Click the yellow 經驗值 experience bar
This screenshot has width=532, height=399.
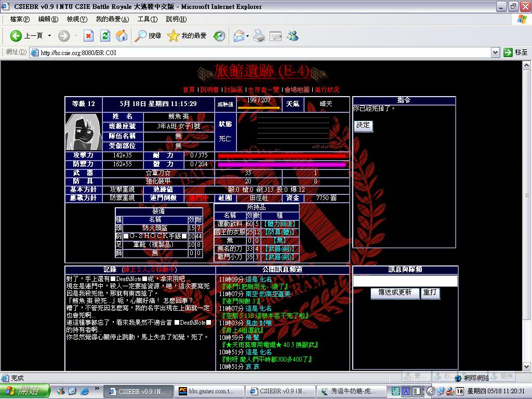(259, 108)
